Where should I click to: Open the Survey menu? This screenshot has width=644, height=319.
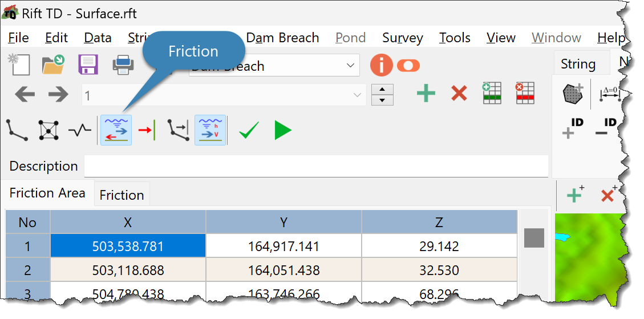pos(402,38)
